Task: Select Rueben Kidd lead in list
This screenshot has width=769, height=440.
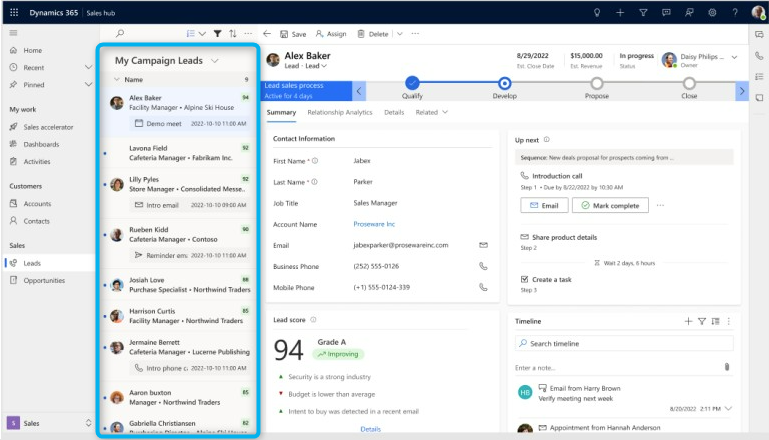Action: click(179, 242)
